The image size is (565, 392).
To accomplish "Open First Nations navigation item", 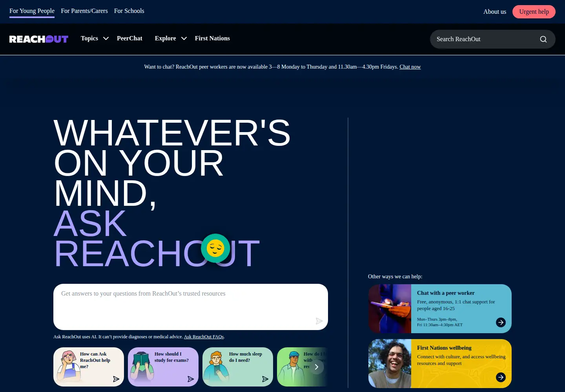I will click(x=212, y=38).
